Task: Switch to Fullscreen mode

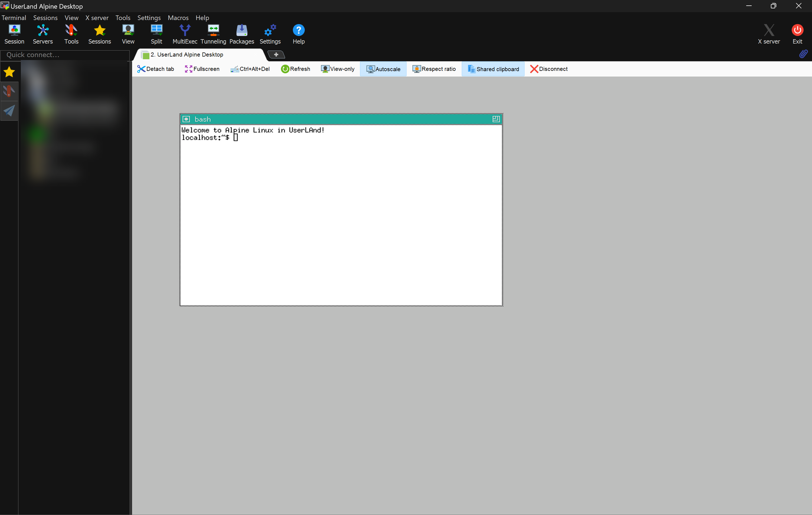Action: tap(202, 69)
